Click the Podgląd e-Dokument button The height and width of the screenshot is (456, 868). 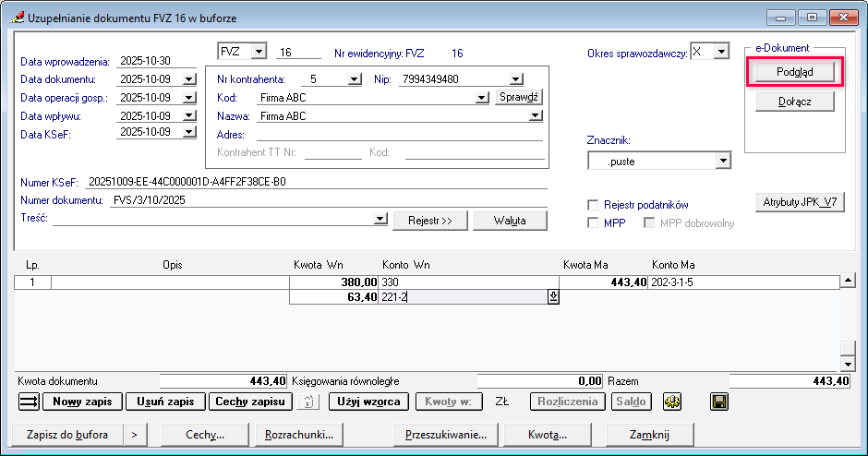pos(794,72)
